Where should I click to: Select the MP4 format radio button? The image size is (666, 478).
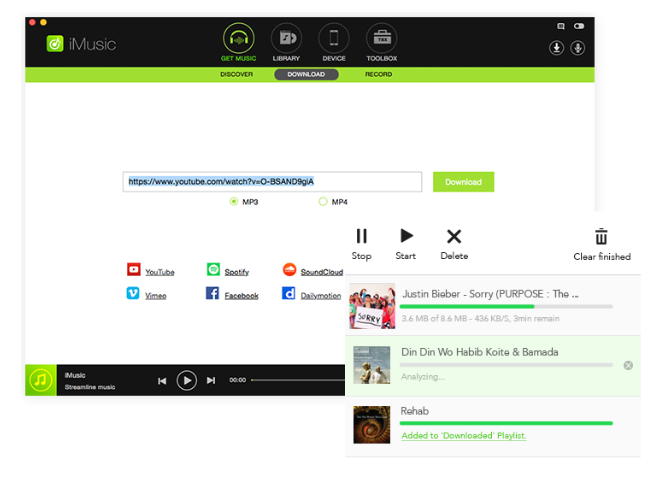(x=323, y=201)
